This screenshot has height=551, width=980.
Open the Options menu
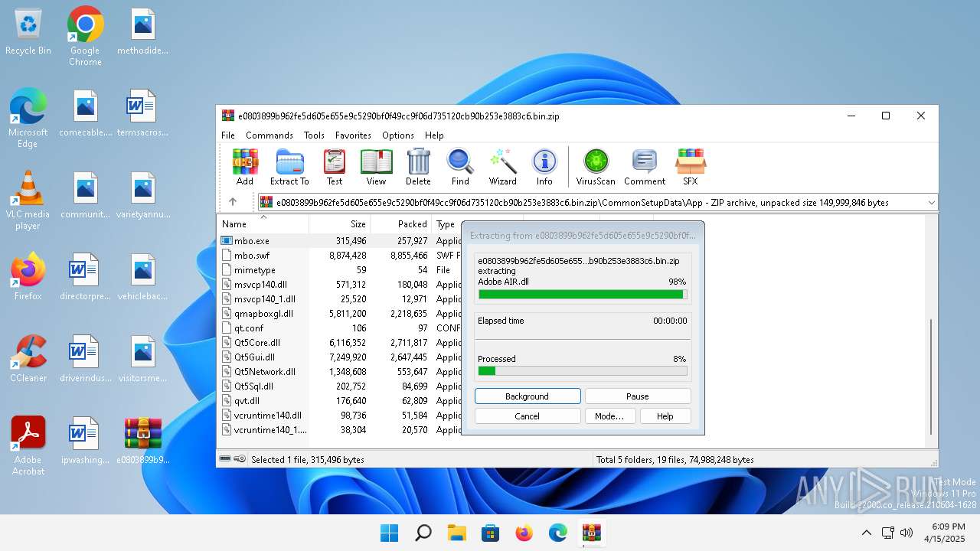point(398,135)
